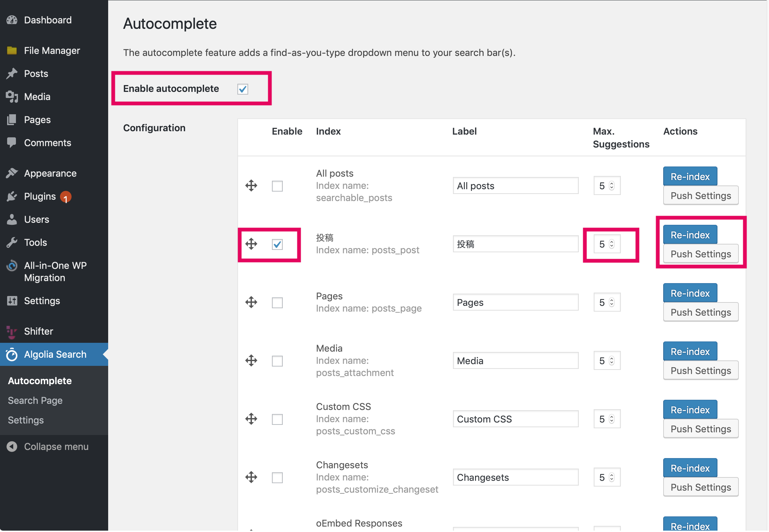The width and height of the screenshot is (769, 532).
Task: Adjust max suggestions stepper for Pages
Action: click(612, 302)
